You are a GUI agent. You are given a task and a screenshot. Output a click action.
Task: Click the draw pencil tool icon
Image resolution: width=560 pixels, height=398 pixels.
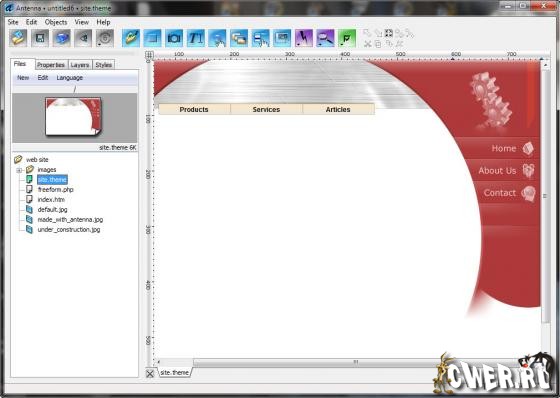pos(131,38)
